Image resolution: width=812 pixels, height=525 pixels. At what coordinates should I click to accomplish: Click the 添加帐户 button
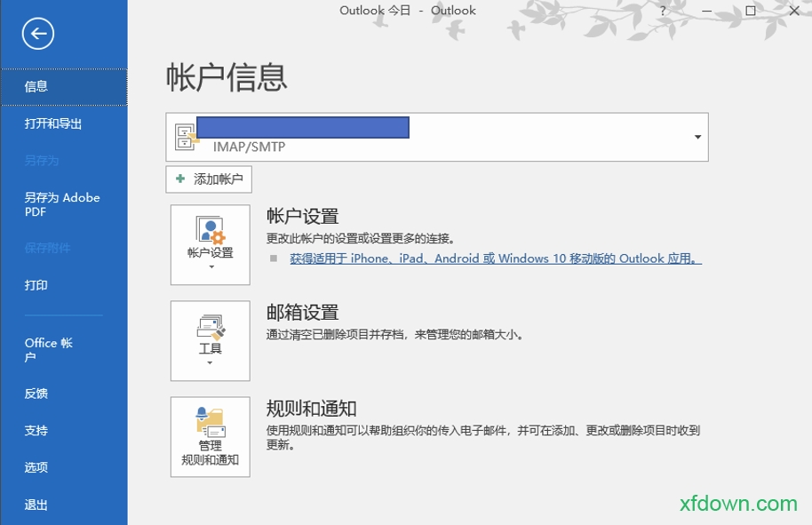[209, 179]
